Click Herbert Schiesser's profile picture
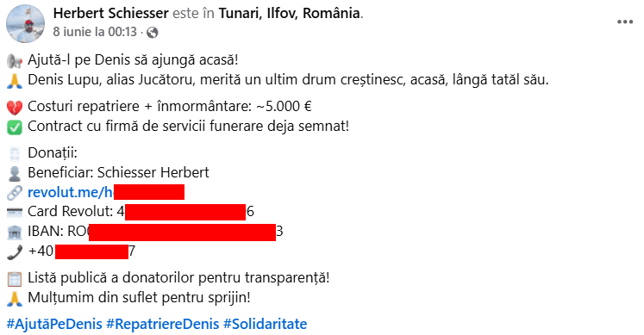644x335 pixels. pos(26,23)
